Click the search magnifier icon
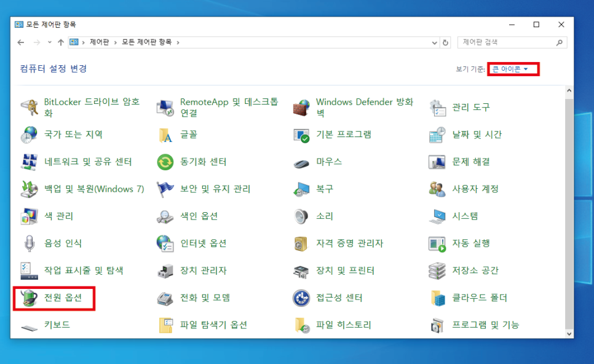 pos(560,42)
